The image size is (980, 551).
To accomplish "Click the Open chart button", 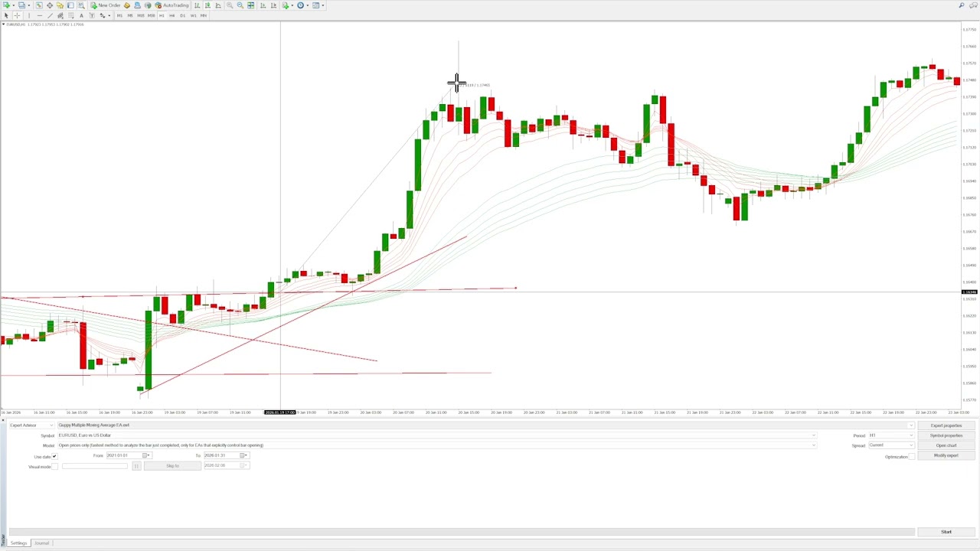I will coord(946,445).
